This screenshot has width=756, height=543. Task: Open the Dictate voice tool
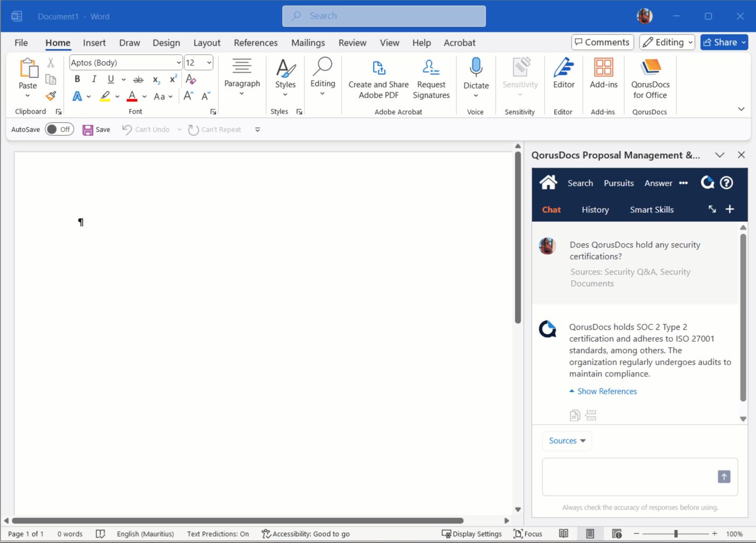[475, 77]
